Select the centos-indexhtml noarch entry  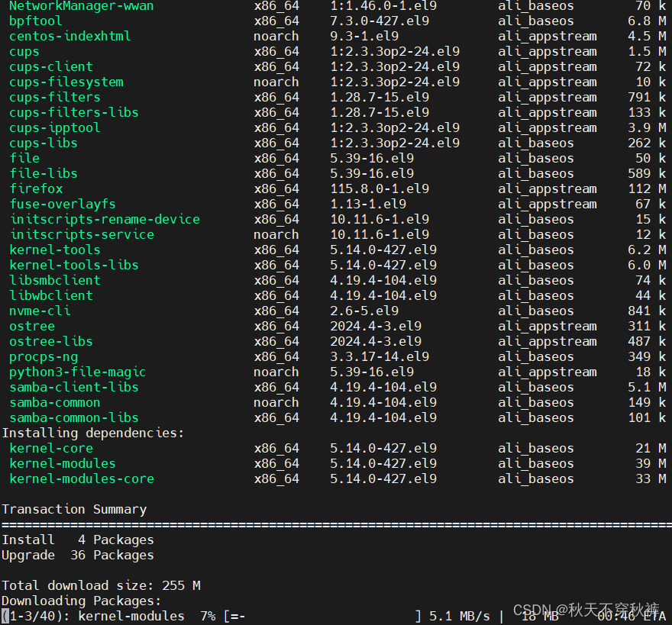coord(69,36)
